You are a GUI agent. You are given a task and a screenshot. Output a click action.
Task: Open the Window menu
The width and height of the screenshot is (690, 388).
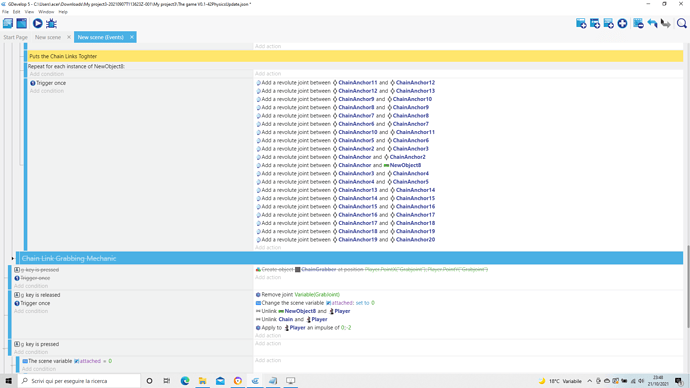point(46,12)
